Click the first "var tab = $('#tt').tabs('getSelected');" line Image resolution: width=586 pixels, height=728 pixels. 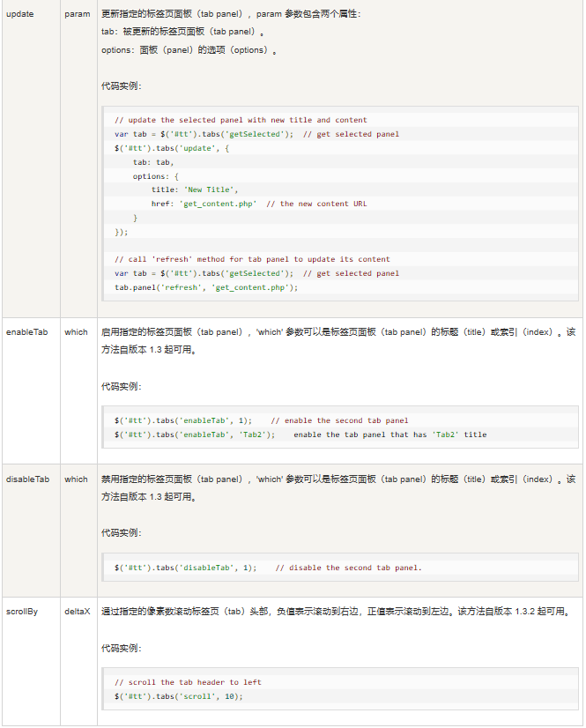coord(256,134)
